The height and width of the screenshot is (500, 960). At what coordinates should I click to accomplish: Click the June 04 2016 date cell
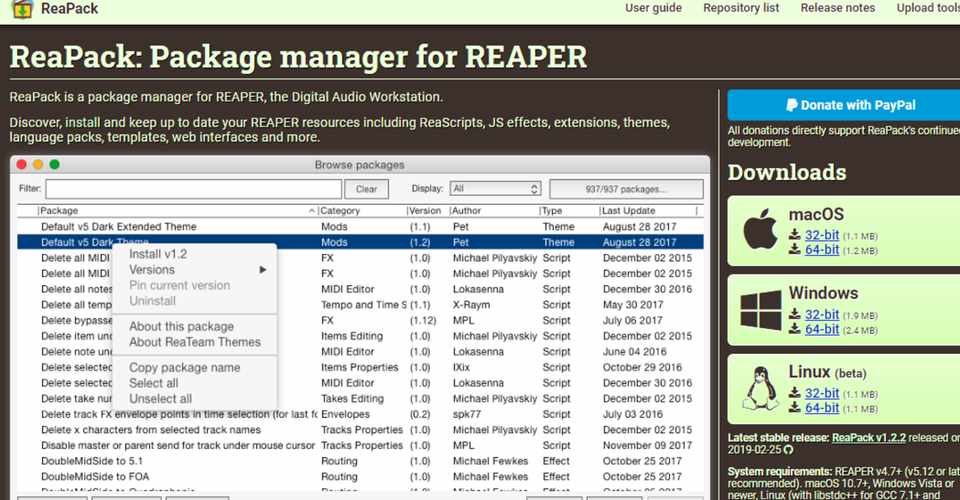[634, 352]
